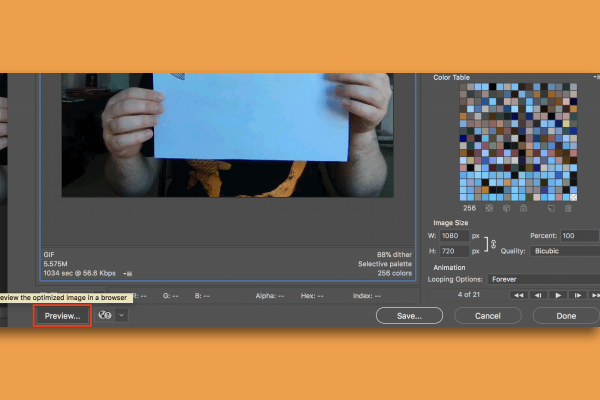Open the Quality Bicubic dropdown
Image resolution: width=600 pixels, height=400 pixels.
pos(565,251)
